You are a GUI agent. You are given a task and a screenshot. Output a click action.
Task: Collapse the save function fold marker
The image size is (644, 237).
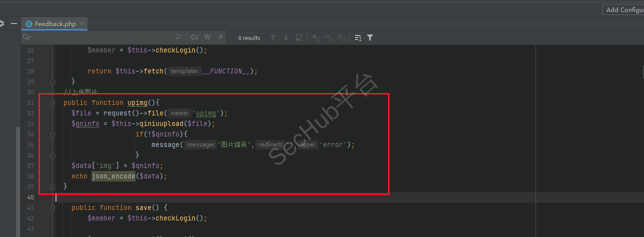pos(52,208)
